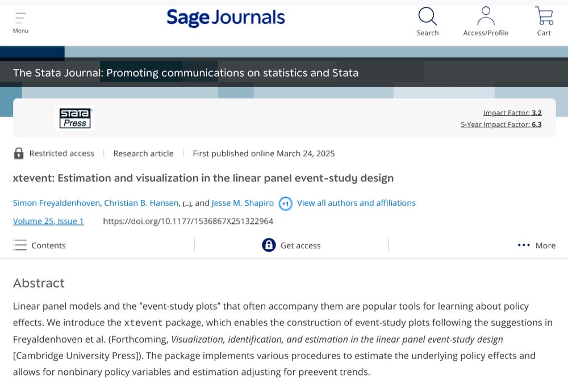568x392 pixels.
Task: View all authors and affiliations
Action: pos(356,203)
